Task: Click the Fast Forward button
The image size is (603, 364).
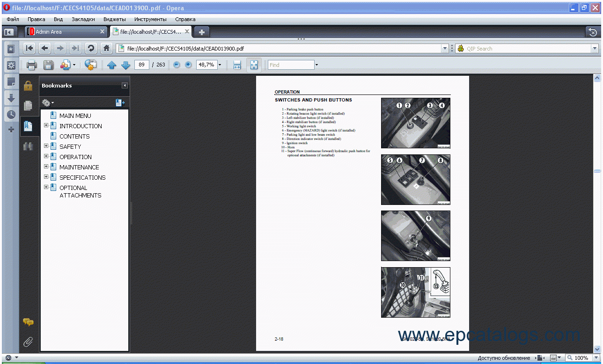Action: pyautogui.click(x=75, y=48)
